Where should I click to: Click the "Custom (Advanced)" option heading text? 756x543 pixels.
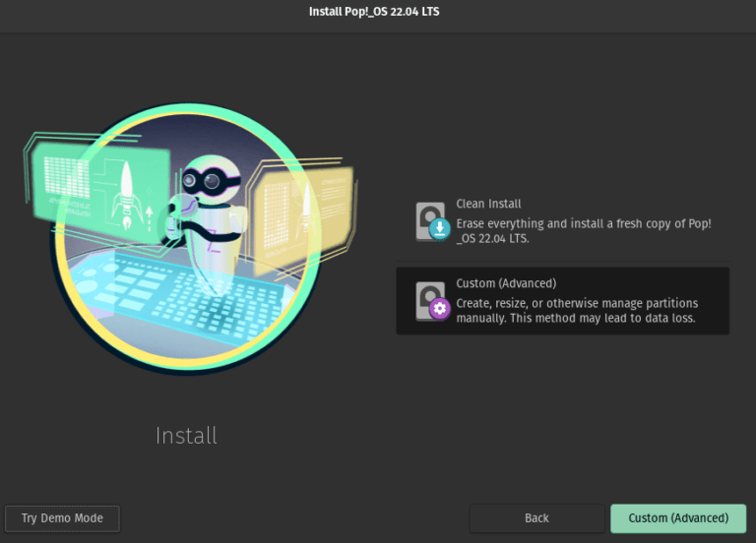point(506,283)
